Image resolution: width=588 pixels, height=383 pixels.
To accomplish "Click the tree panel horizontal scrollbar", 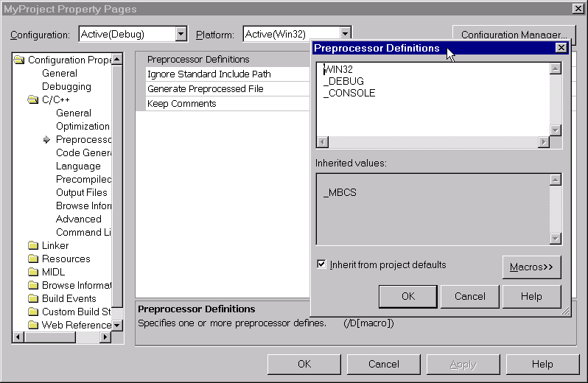I will pos(63,337).
